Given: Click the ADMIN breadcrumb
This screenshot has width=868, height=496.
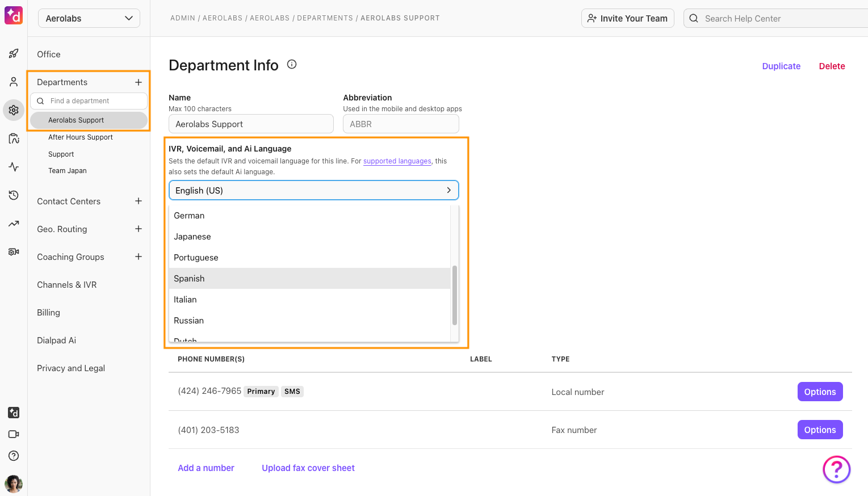Looking at the screenshot, I should click(183, 18).
